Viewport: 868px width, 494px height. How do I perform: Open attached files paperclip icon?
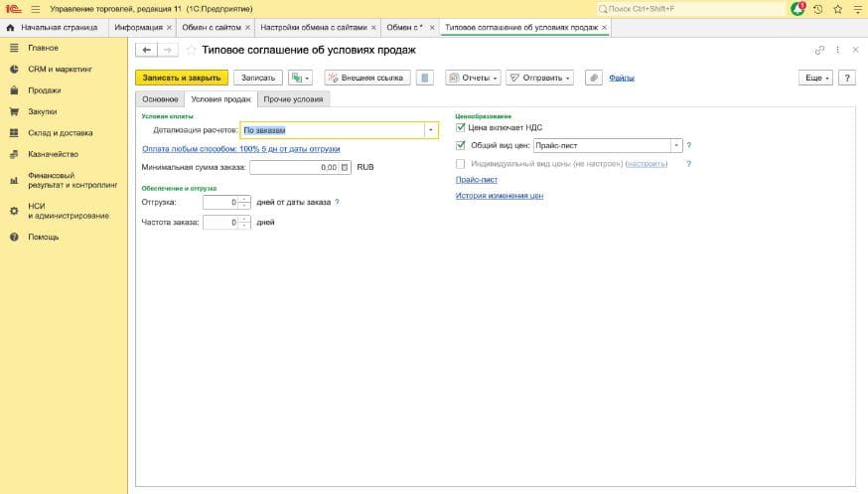(x=594, y=78)
